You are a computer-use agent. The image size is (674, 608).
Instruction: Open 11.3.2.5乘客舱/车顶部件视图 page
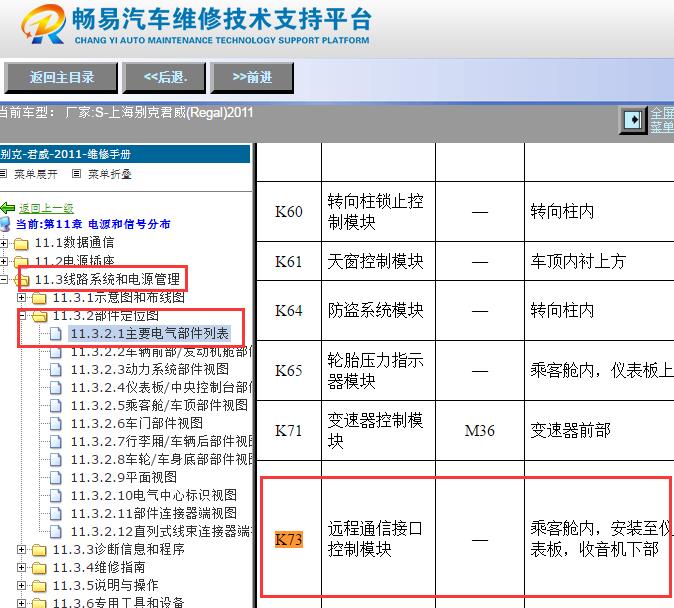(x=159, y=405)
